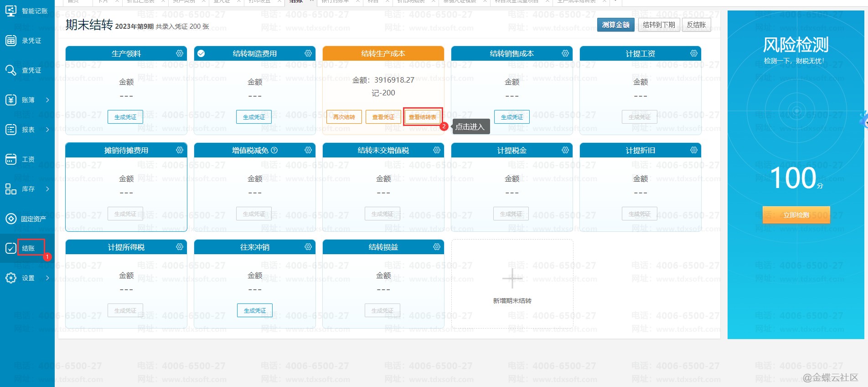
Task: Click help icon beside 增值税减免 title
Action: [x=274, y=150]
